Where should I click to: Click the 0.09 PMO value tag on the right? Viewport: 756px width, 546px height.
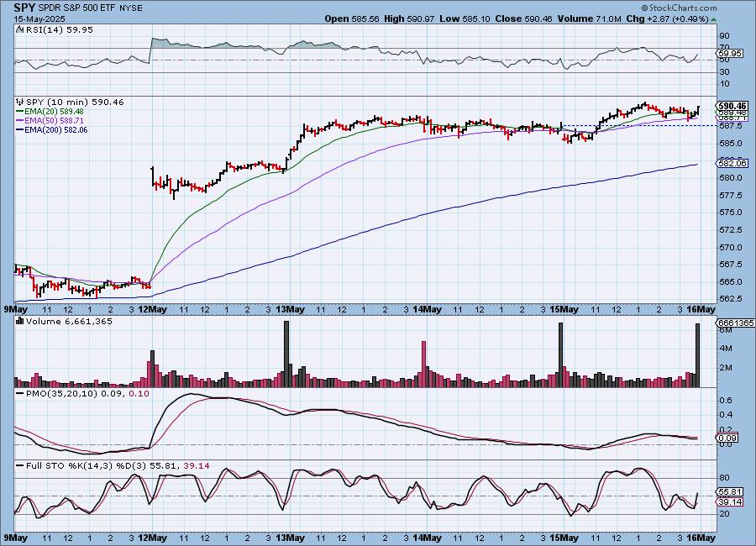(x=727, y=438)
